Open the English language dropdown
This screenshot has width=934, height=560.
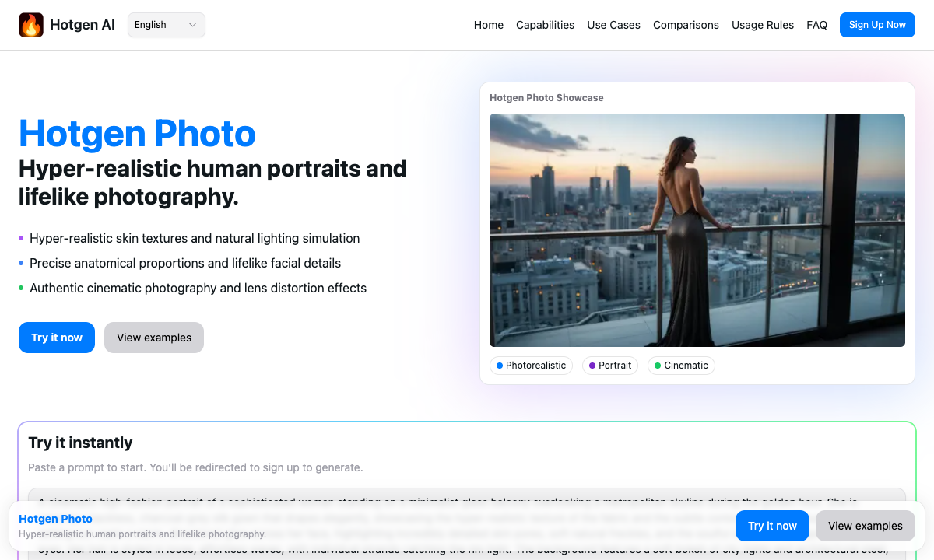click(166, 25)
